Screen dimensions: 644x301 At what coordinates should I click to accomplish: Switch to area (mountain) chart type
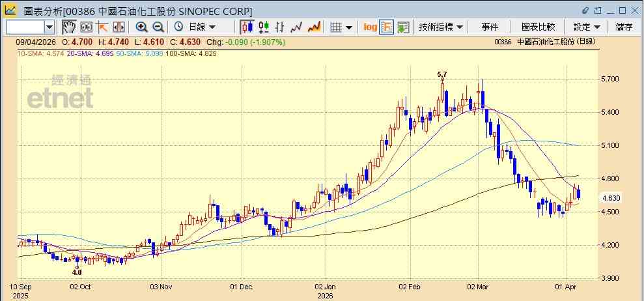(x=315, y=27)
